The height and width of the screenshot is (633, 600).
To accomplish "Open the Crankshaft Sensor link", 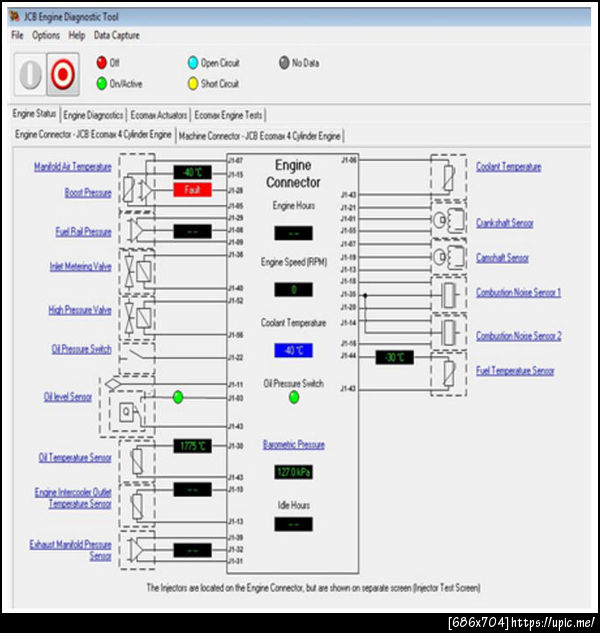I will click(505, 223).
